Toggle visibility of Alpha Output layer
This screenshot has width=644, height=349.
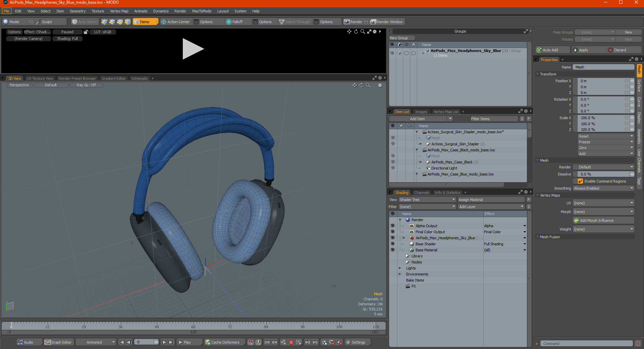click(x=393, y=226)
